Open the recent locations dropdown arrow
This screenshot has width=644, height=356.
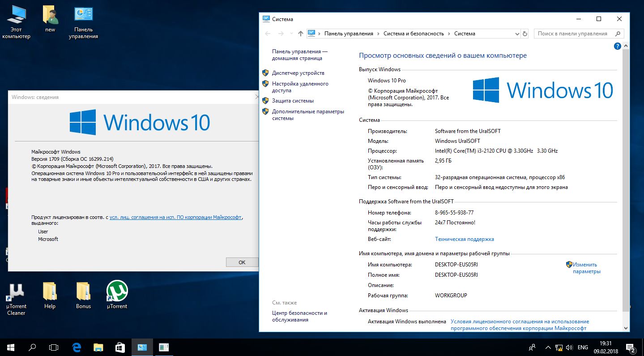(x=291, y=34)
